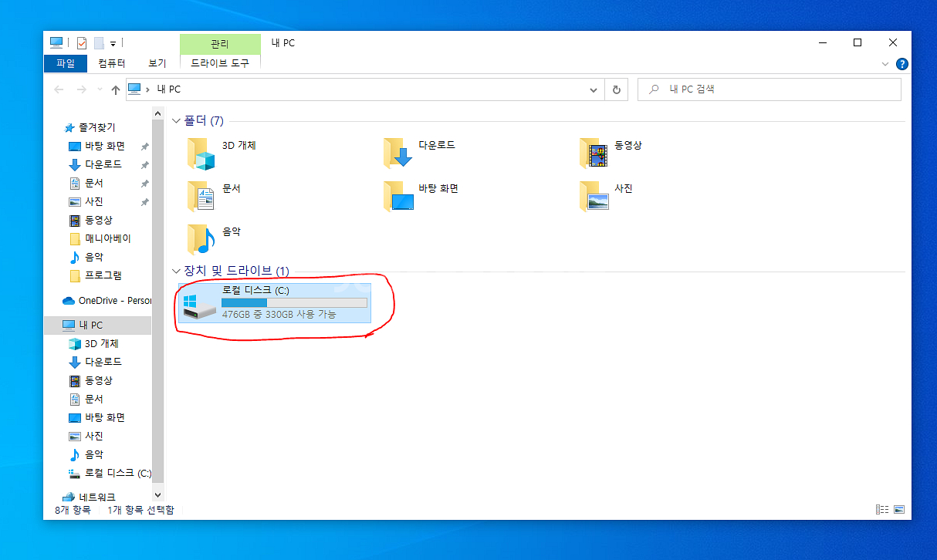This screenshot has width=937, height=560.
Task: Go back with the left arrow button
Action: 59,89
